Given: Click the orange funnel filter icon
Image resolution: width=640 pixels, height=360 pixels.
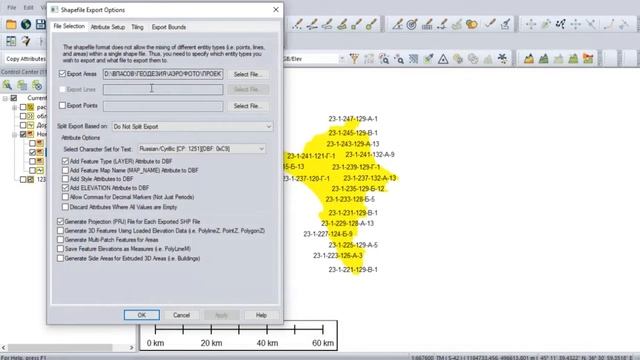Looking at the screenshot, I should pos(354,59).
